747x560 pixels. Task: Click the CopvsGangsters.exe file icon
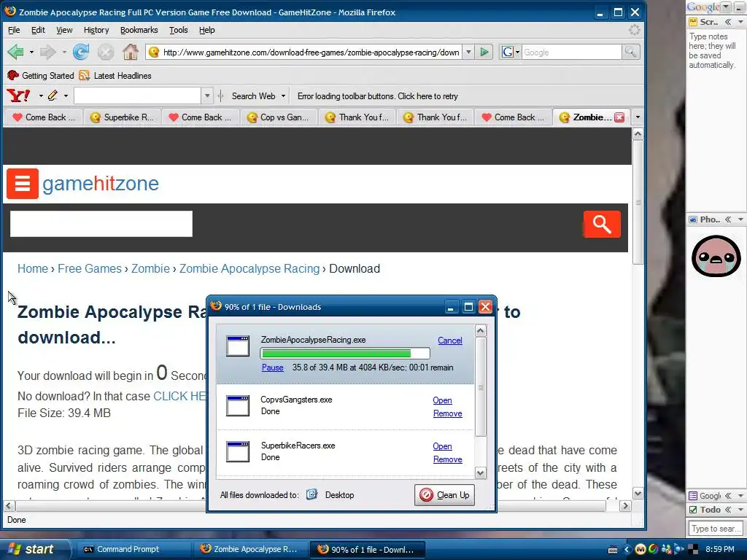tap(238, 405)
